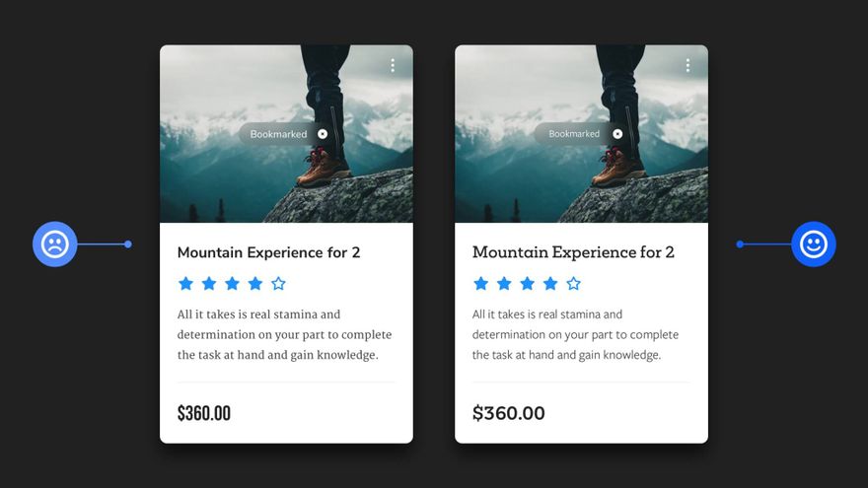Screen dimensions: 868x488
Task: Select empty fifth star on right card
Action: coord(573,284)
